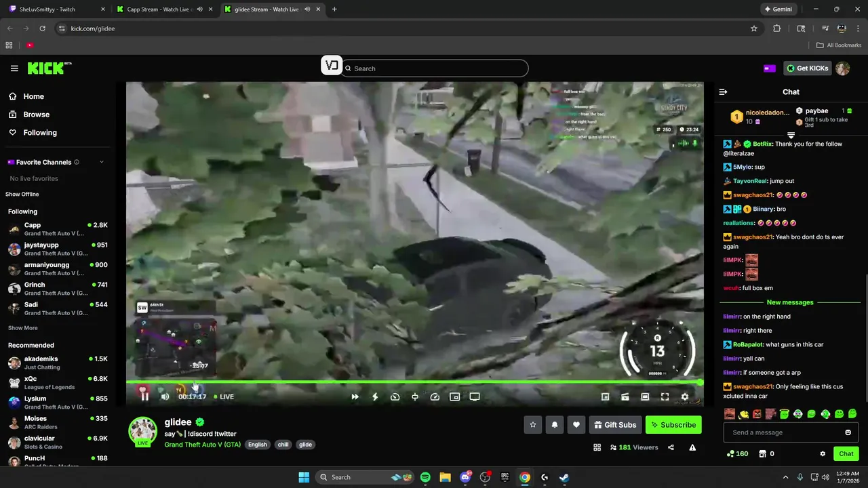
Task: Open xQc recommended channel
Action: [x=58, y=382]
